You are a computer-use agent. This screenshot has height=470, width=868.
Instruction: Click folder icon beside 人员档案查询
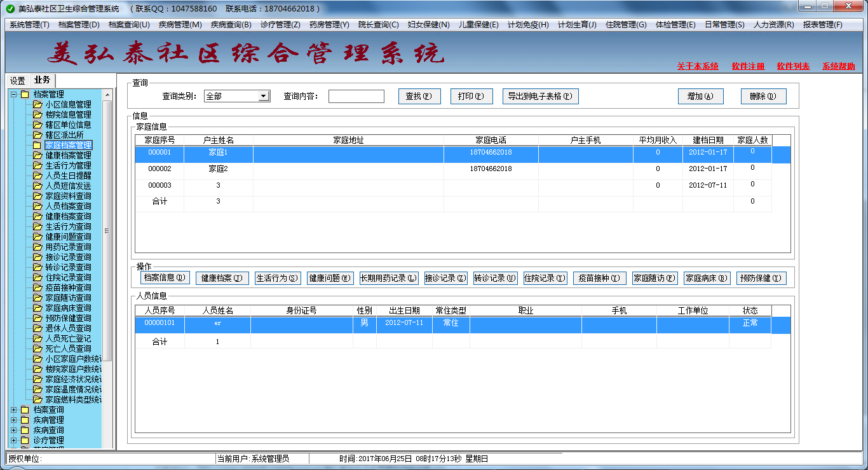(37, 206)
